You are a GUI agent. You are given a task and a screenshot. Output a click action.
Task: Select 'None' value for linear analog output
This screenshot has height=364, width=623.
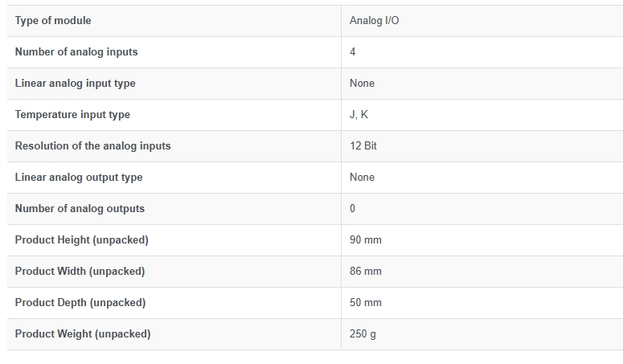coord(362,178)
